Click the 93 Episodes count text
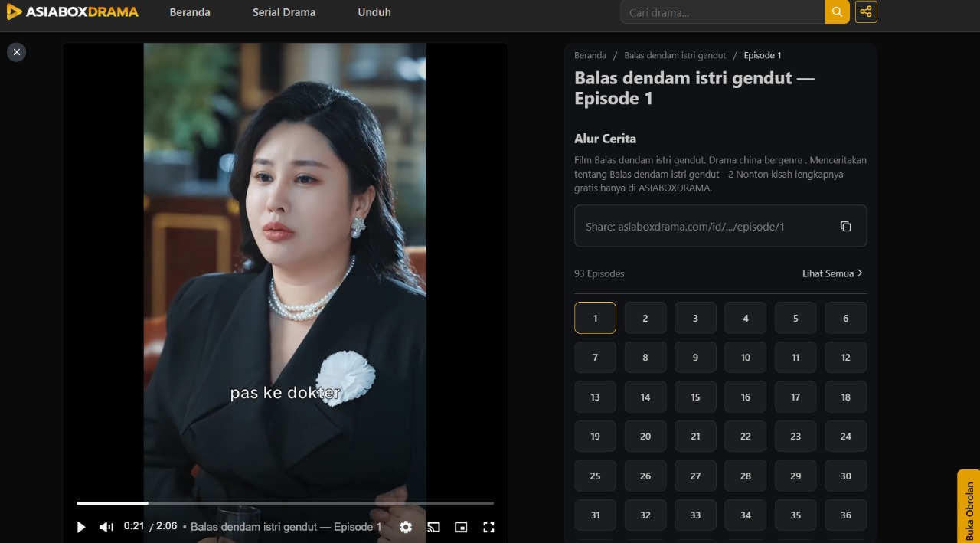 [599, 273]
